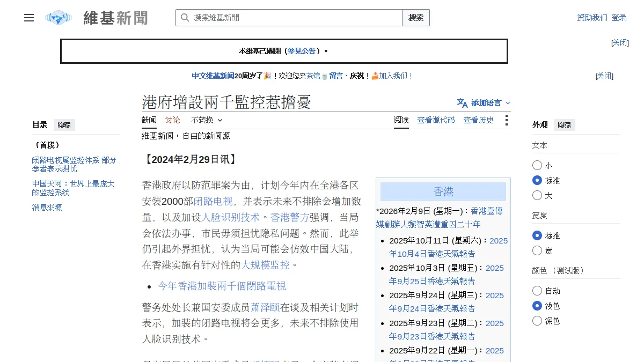Open 2025年9月23日香港天氣報告 link
644x362 pixels.
tap(447, 330)
